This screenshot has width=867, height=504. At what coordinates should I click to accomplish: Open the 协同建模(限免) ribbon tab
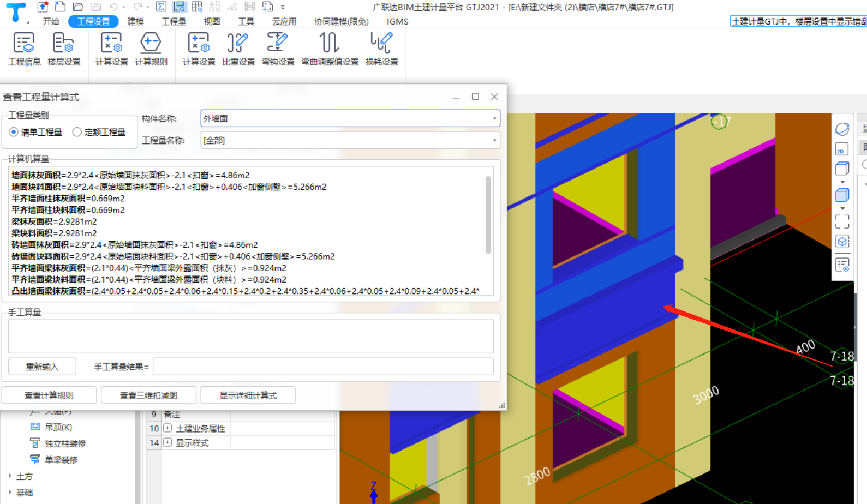pyautogui.click(x=342, y=21)
